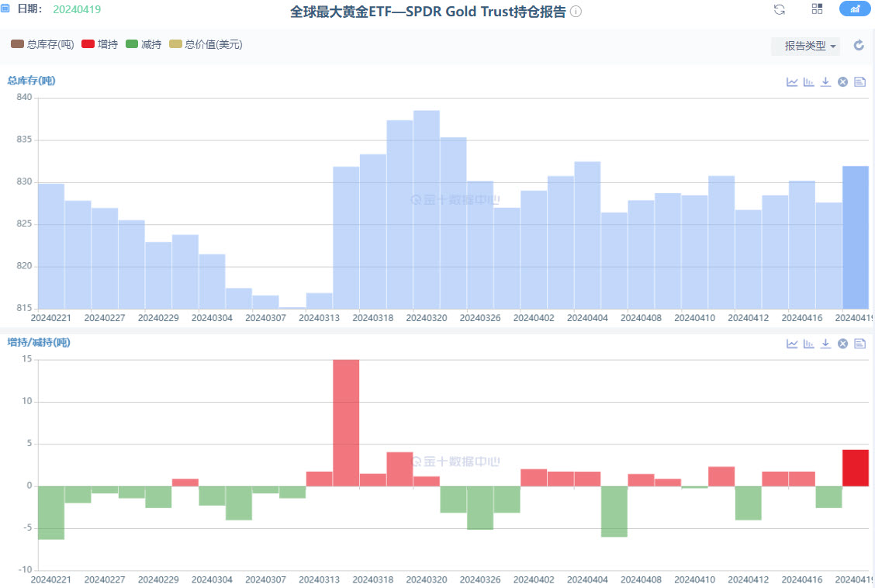Restore the 总库存 chart with the circled X icon
Viewport: 875px width, 588px height.
pos(842,82)
